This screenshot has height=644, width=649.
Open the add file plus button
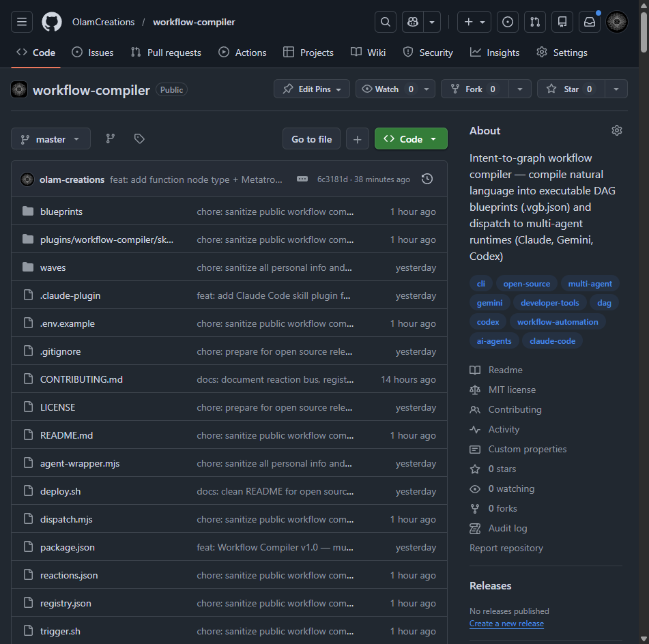point(357,138)
